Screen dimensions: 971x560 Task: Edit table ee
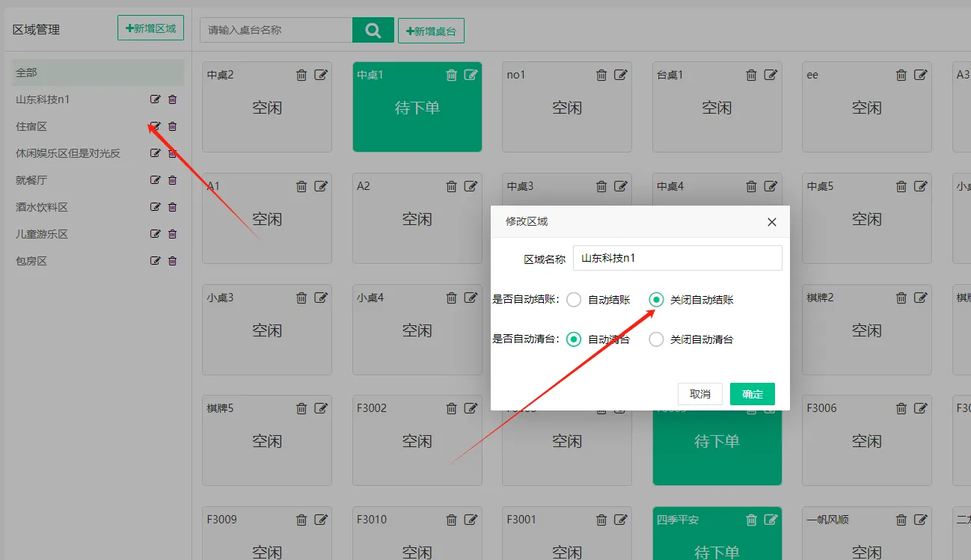[921, 75]
